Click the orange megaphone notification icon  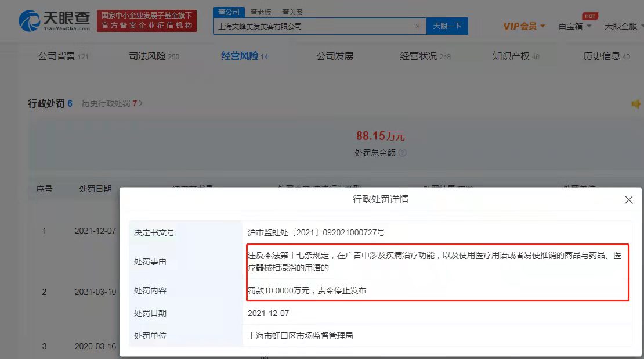pos(636,105)
